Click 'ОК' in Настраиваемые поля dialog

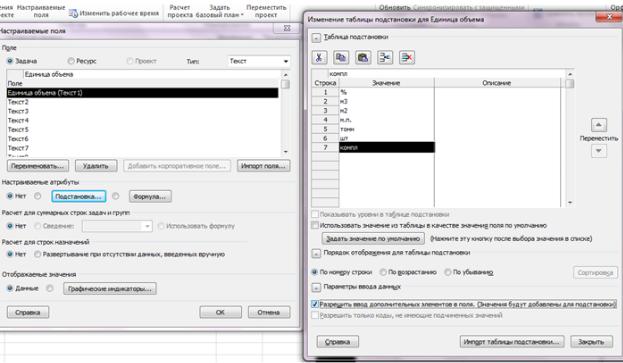pos(221,313)
